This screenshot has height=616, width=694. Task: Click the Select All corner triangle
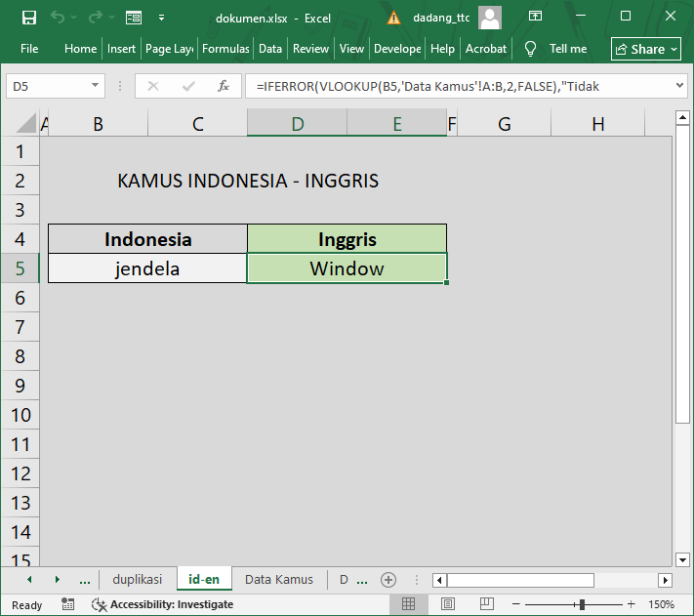coord(25,123)
